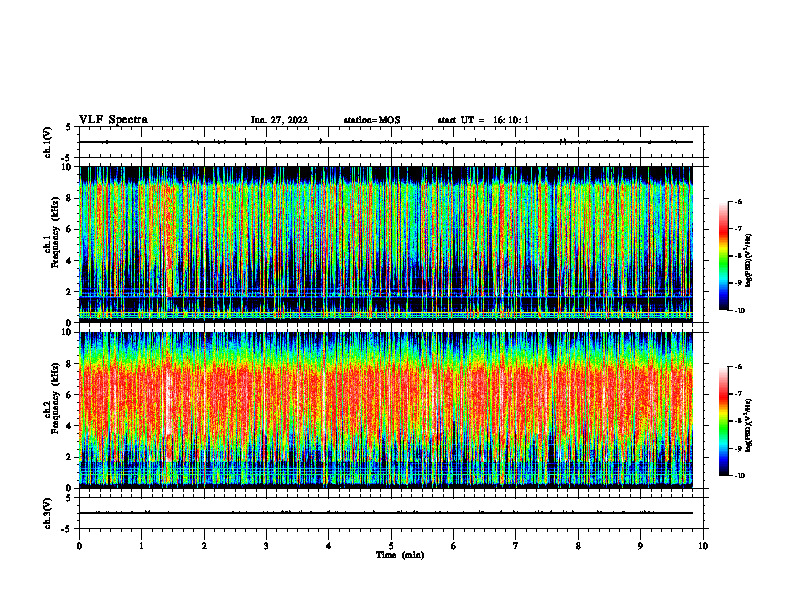
Task: Select the date text "Jan. 27, 2022"
Action: [279, 120]
